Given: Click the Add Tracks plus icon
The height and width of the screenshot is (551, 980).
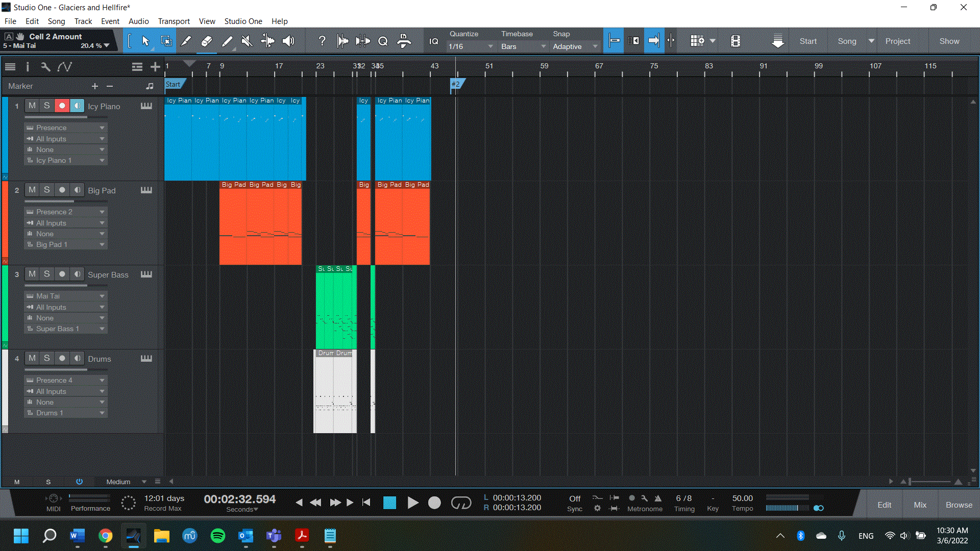Looking at the screenshot, I should click(x=155, y=67).
